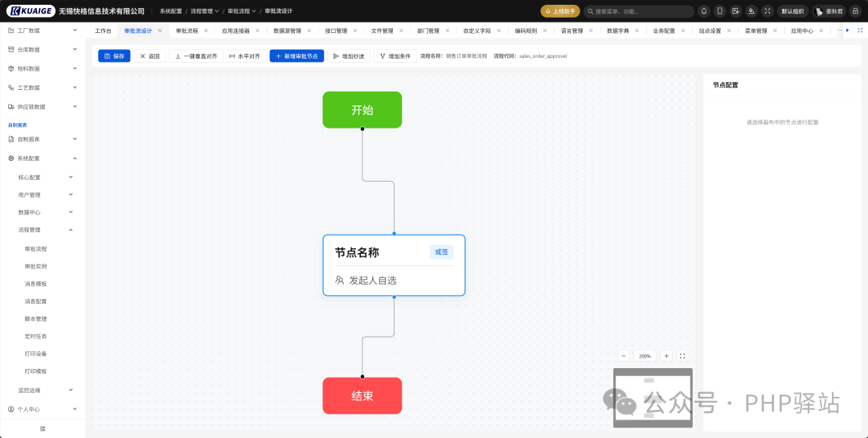868x438 pixels.
Task: Click the 默认组织 organization button
Action: point(792,11)
